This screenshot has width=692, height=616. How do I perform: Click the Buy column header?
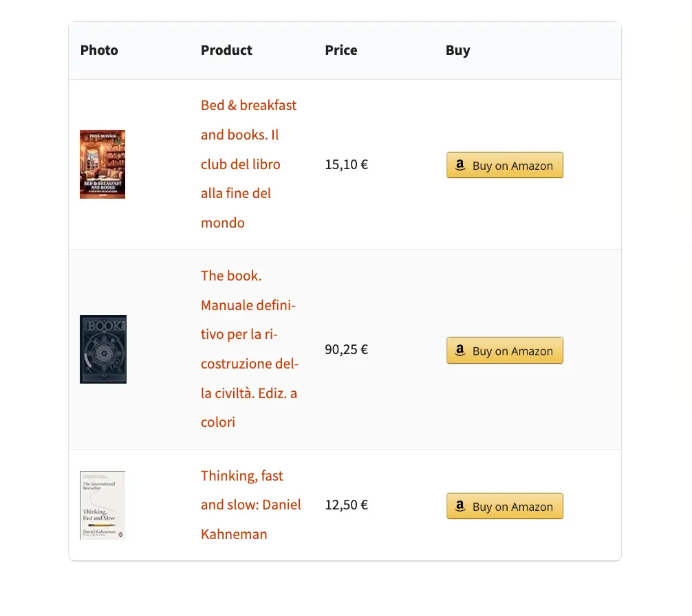(x=457, y=50)
